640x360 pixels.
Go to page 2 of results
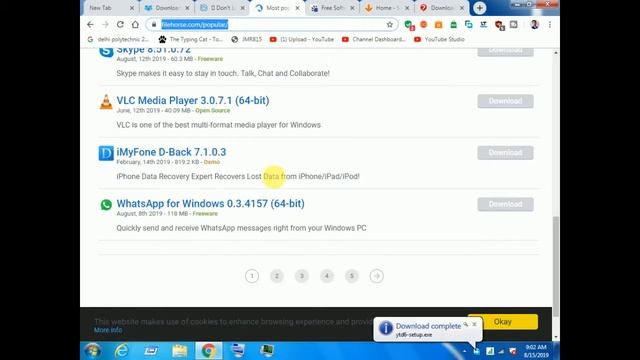point(277,276)
